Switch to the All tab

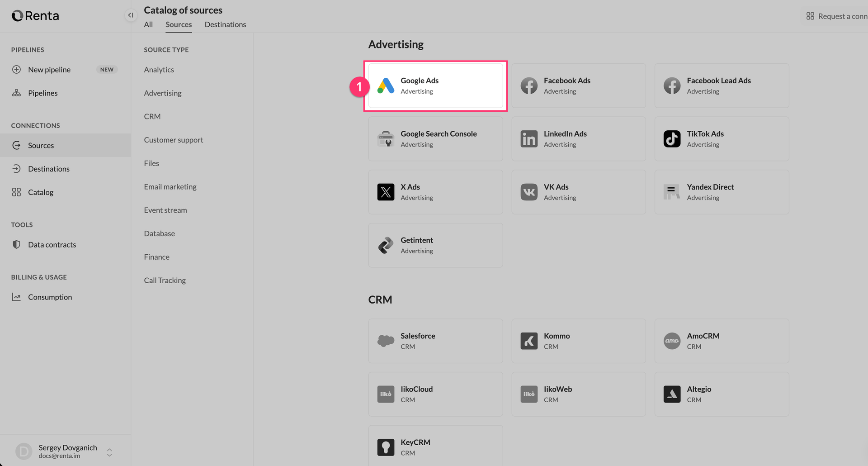(148, 24)
